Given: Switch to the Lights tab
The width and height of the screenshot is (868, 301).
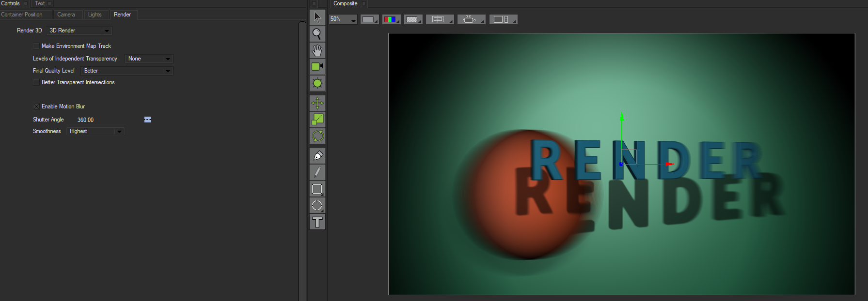Looking at the screenshot, I should click(95, 15).
